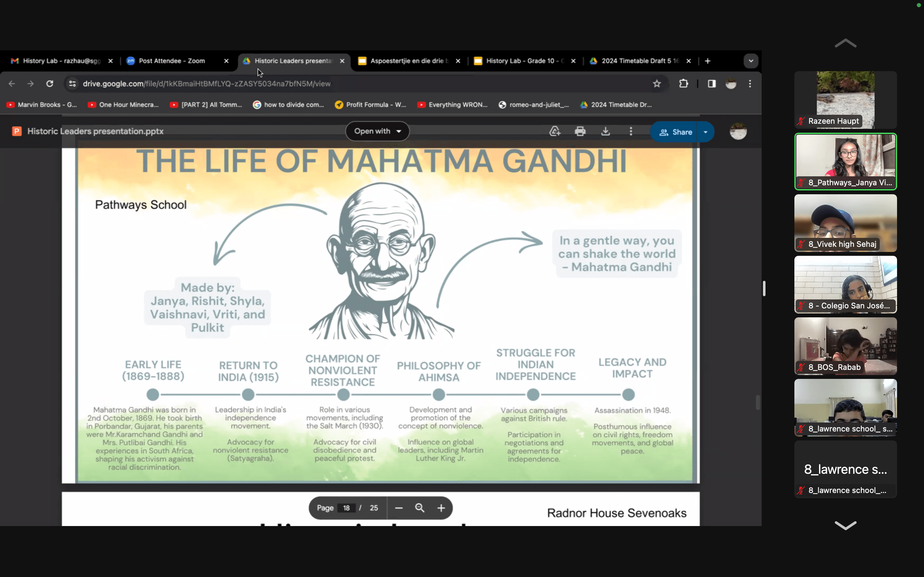Unmute 8_Vivek high Sehaj's microphone indicator
Image resolution: width=924 pixels, height=577 pixels.
(800, 244)
